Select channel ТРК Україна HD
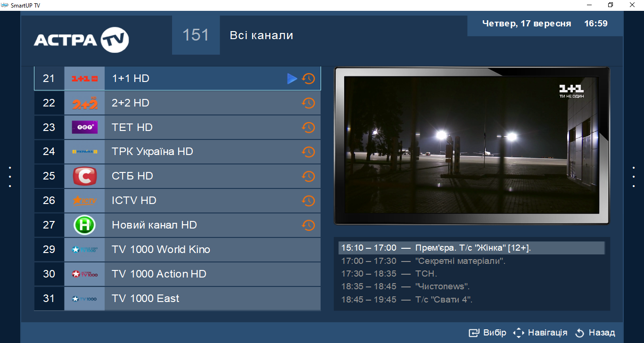 tap(177, 152)
